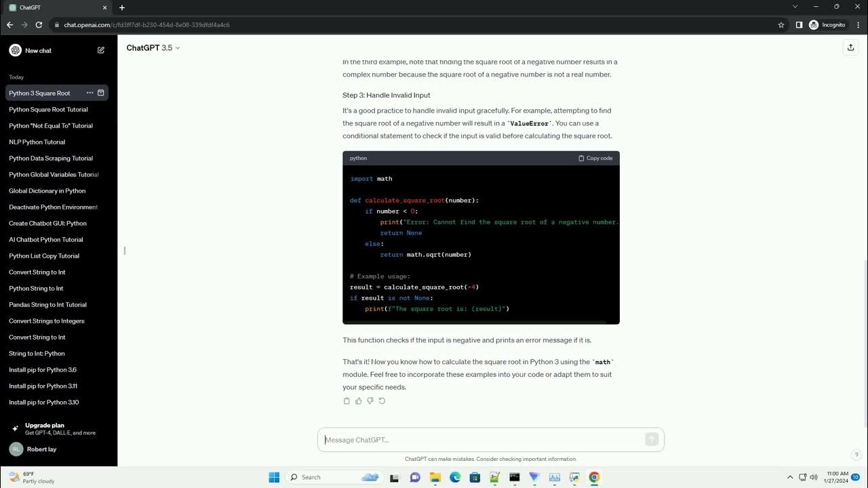Open notification center badge
The image size is (868, 488).
[x=856, y=477]
